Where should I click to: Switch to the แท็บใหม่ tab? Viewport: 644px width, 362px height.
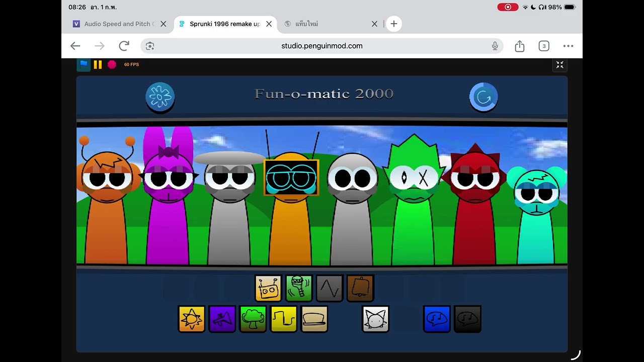tap(306, 24)
